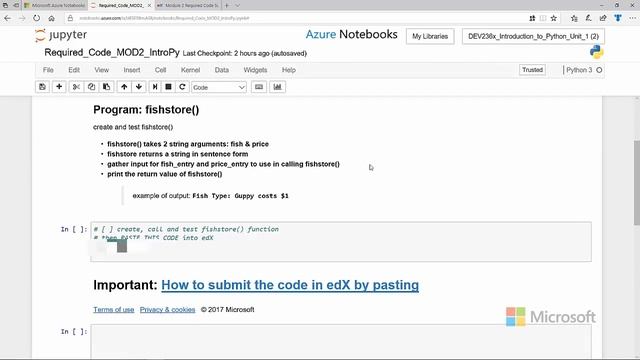Click the blue extension icon in browser toolbar
Viewport: 640px width, 360px height.
pos(618,18)
